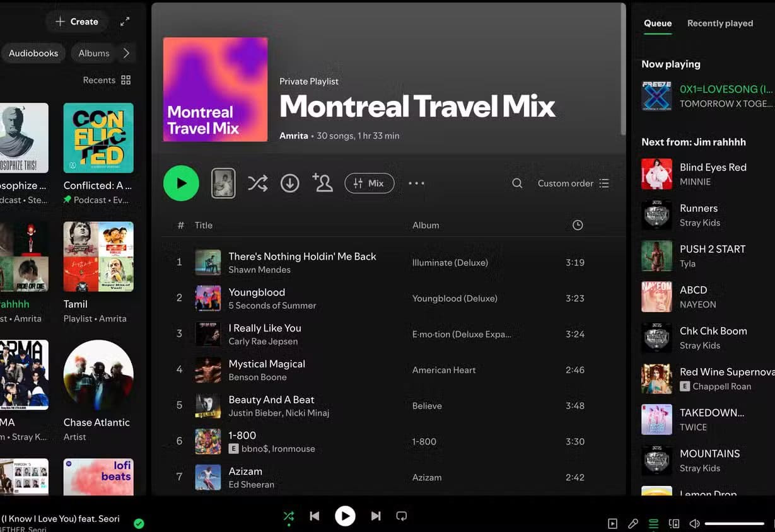Sort tracks by the Title column header
The image size is (775, 532).
pos(204,225)
